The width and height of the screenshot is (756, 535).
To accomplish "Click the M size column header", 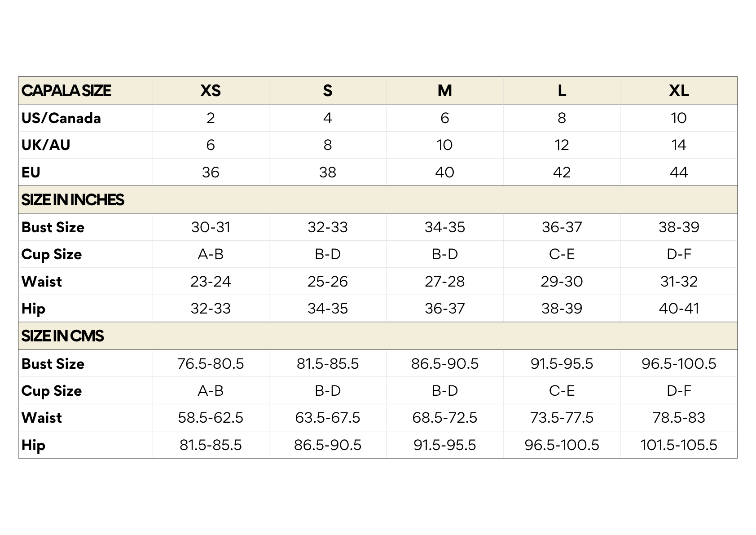I will tap(444, 91).
